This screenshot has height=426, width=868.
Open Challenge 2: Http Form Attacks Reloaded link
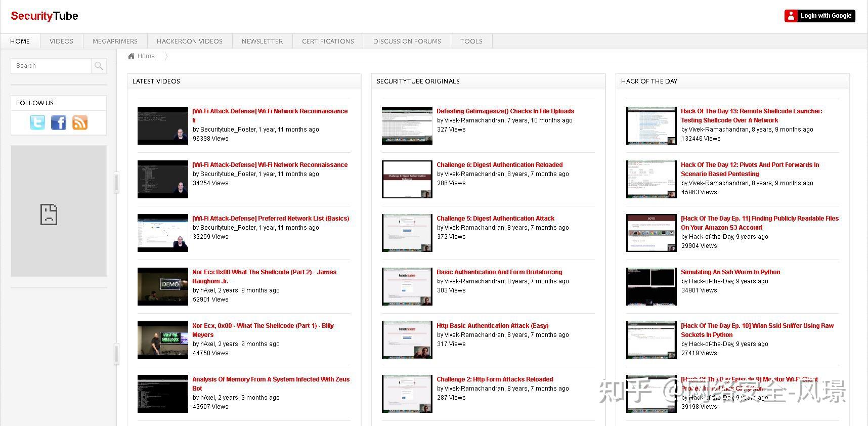[x=495, y=379]
